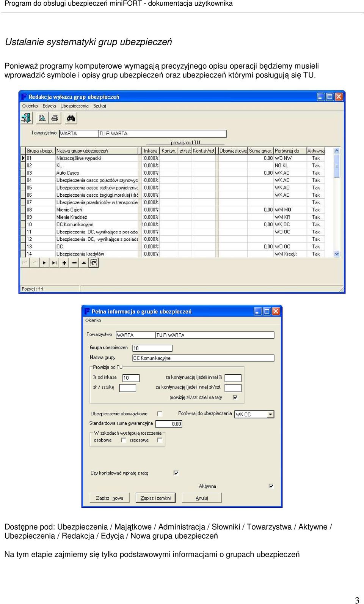Click the 'Porównaj do' column header
Viewport: 364px width, 604px height.
point(290,151)
